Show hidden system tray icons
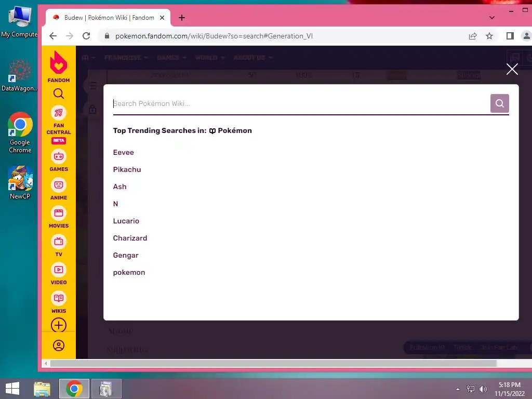 [458, 389]
